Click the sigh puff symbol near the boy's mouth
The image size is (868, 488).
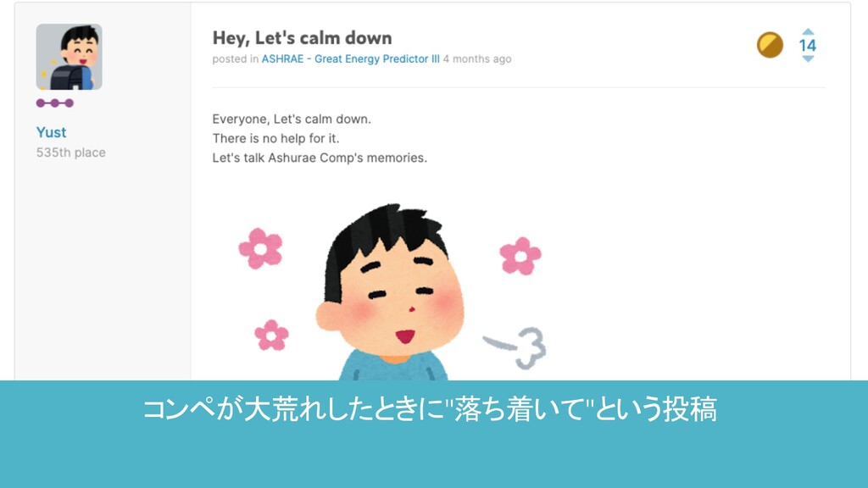pyautogui.click(x=515, y=348)
